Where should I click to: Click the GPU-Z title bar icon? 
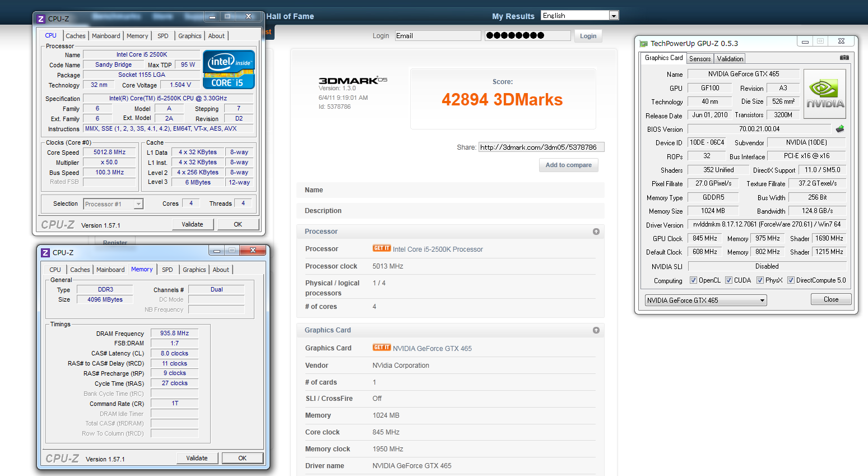click(x=643, y=44)
